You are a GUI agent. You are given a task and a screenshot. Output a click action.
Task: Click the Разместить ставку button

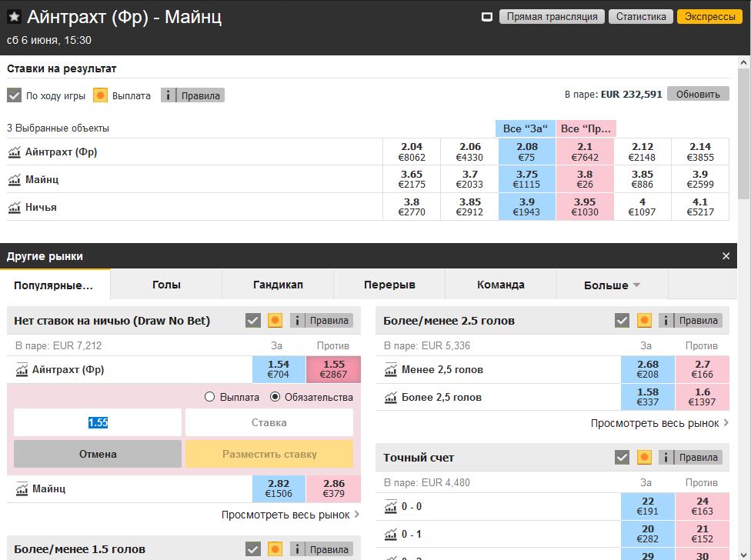click(x=269, y=454)
